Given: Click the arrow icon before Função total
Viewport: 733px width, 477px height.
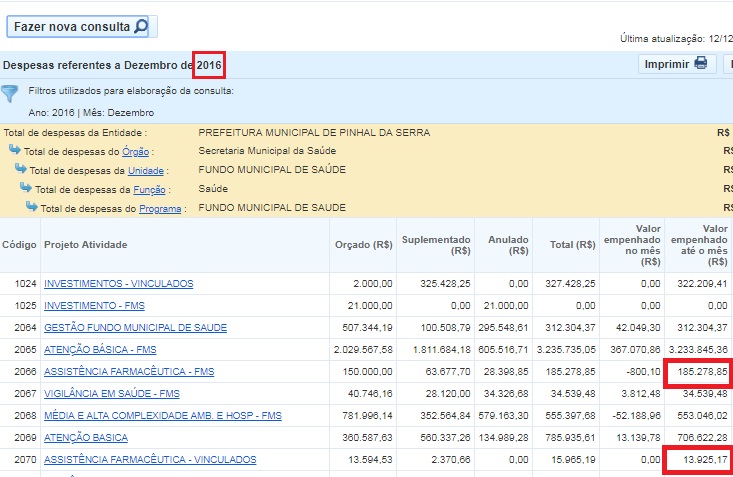Looking at the screenshot, I should (x=27, y=189).
